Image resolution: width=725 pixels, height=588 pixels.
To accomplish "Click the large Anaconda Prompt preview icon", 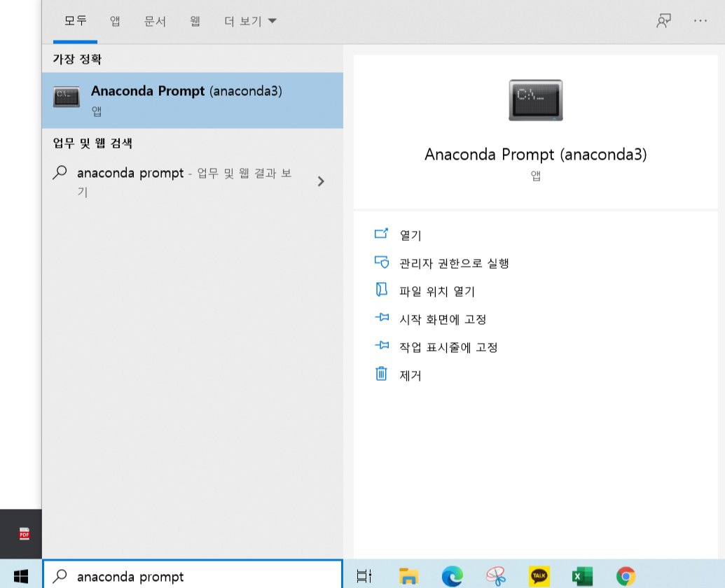I will pos(535,100).
